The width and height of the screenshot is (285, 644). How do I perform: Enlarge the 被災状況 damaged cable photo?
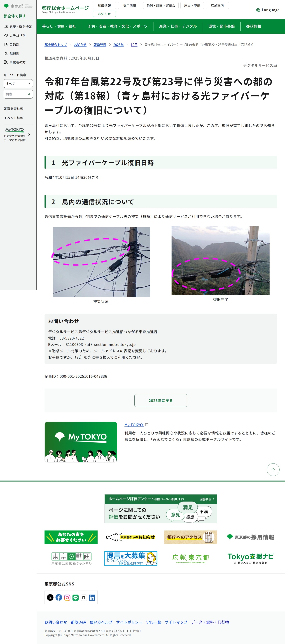pos(101,262)
